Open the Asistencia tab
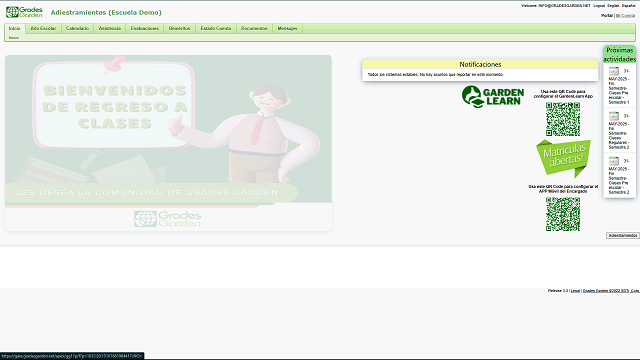Image resolution: width=640 pixels, height=360 pixels. (110, 28)
